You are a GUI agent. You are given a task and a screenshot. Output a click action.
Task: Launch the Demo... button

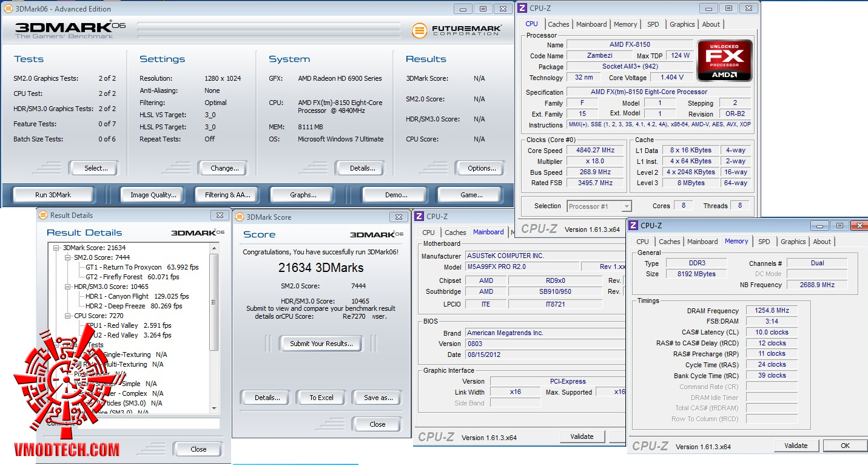click(396, 195)
